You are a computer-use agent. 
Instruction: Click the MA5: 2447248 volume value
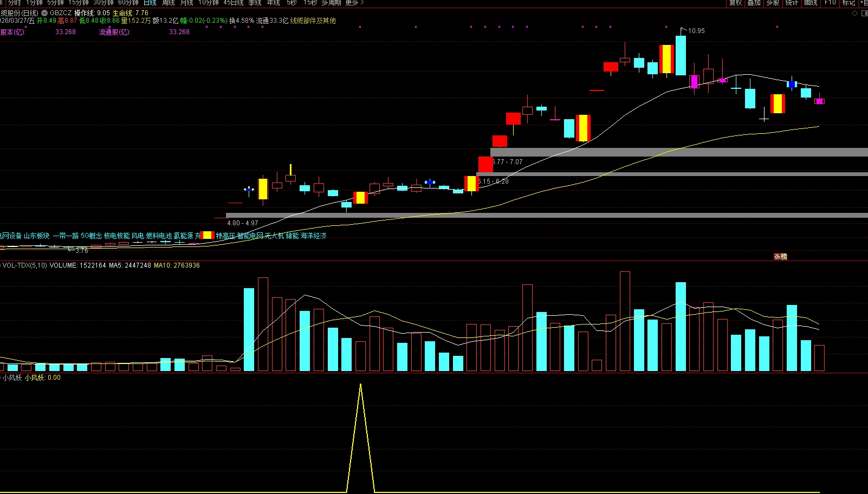coord(130,265)
